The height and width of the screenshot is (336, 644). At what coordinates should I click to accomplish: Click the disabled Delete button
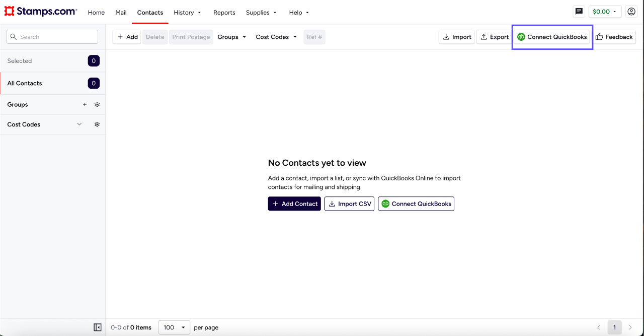155,37
